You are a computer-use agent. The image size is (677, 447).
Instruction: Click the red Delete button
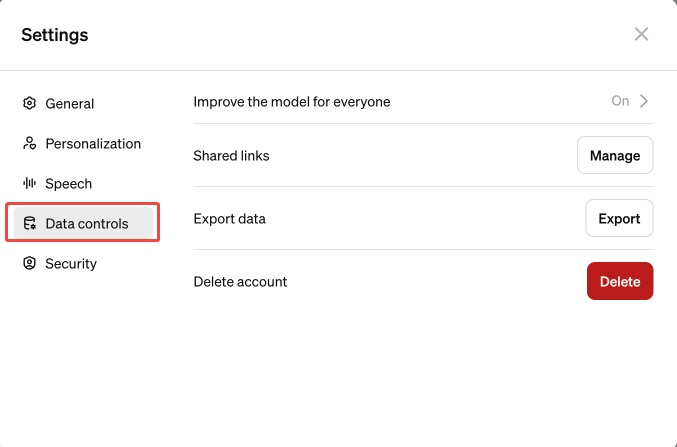click(x=619, y=281)
